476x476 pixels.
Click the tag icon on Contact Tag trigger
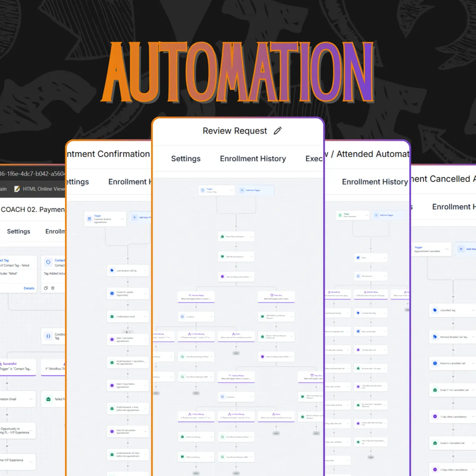pos(48,262)
